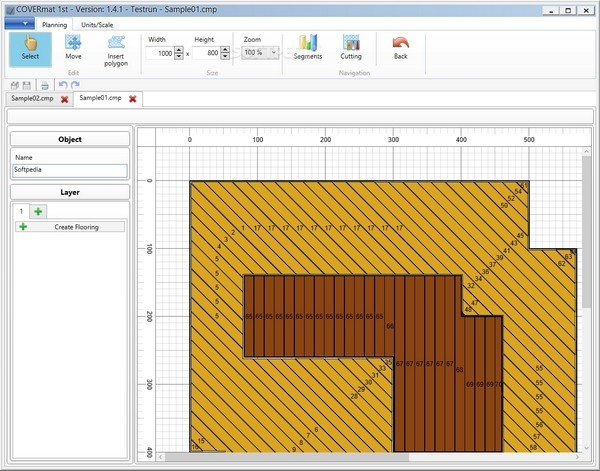This screenshot has height=471, width=600.
Task: Click the undo arrow in quick toolbar
Action: click(62, 86)
